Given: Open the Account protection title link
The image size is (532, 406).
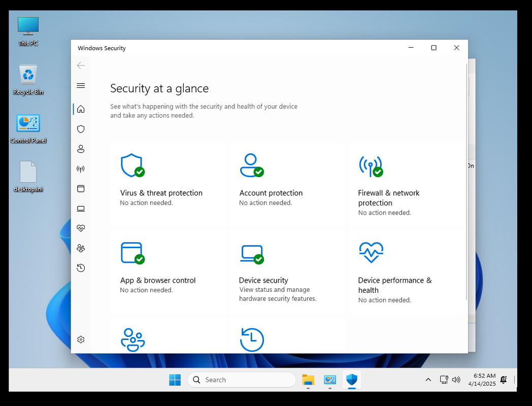Looking at the screenshot, I should (x=271, y=193).
